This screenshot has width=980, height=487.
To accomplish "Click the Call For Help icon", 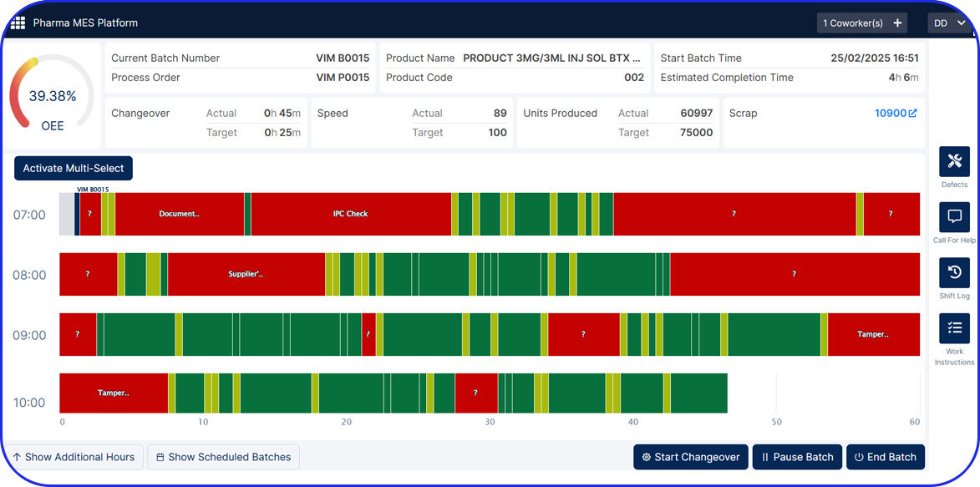I will pos(954,217).
